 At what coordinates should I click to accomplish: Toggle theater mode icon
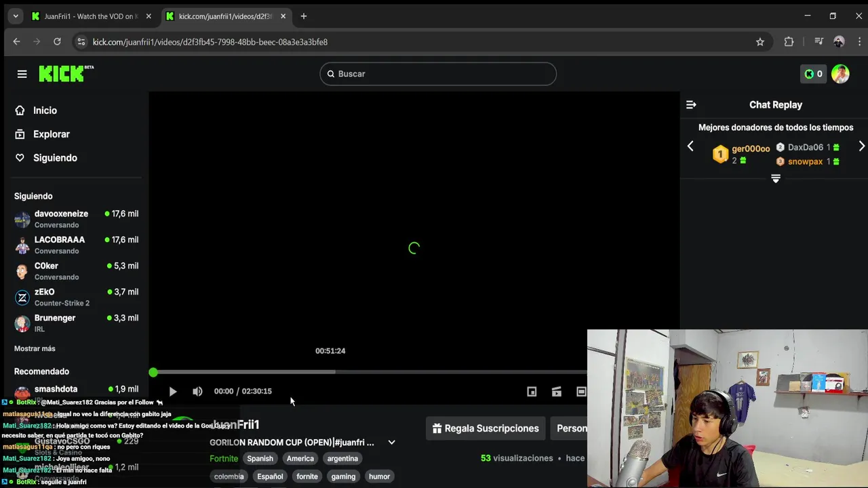click(x=581, y=391)
